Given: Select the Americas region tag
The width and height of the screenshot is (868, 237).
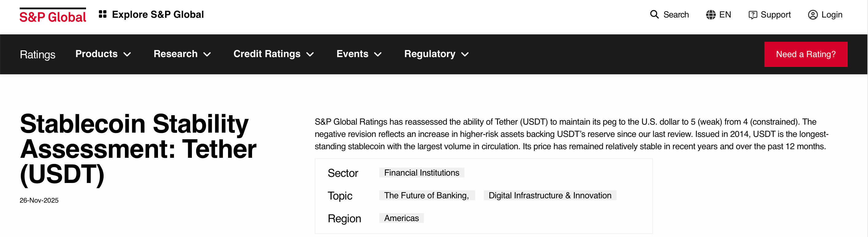Looking at the screenshot, I should (x=401, y=218).
